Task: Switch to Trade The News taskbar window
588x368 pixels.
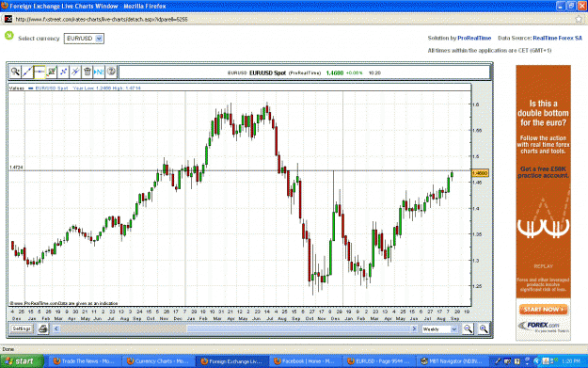Action: point(84,361)
